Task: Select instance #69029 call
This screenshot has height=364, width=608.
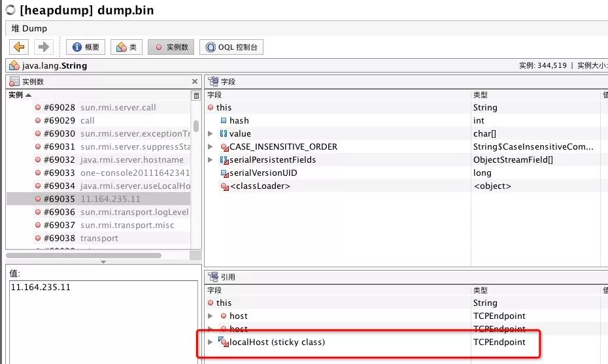Action: 99,120
